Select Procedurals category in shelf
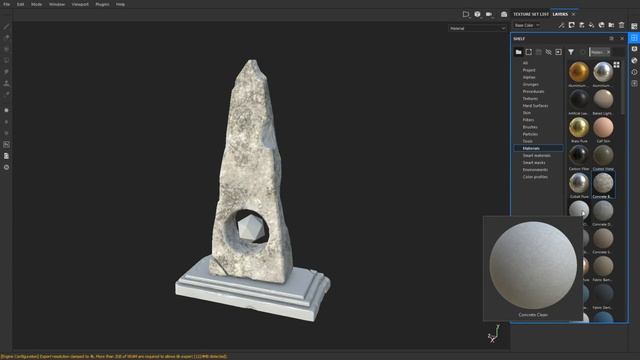 point(533,91)
